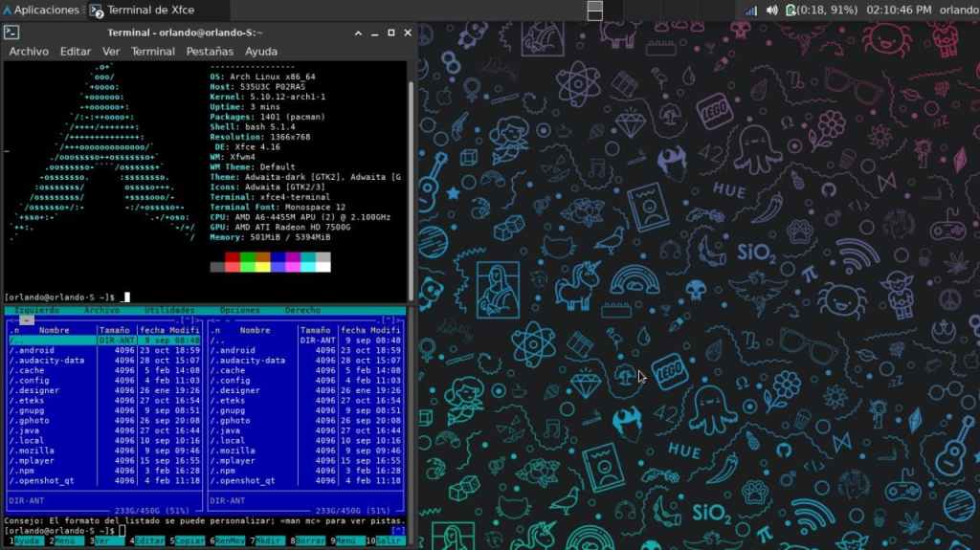Open Midnight Commander Utilidades menu
This screenshot has height=550, width=980.
point(169,311)
